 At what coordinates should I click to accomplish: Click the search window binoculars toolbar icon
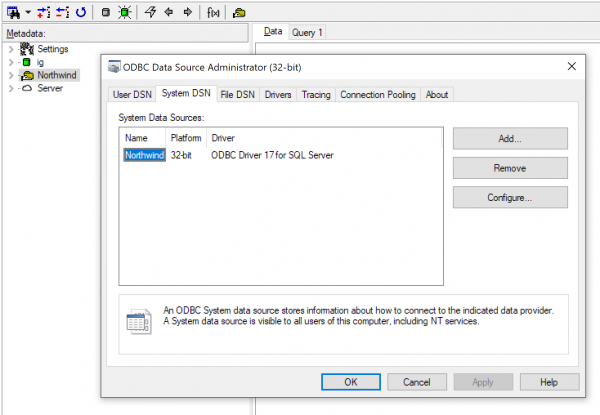(13, 12)
